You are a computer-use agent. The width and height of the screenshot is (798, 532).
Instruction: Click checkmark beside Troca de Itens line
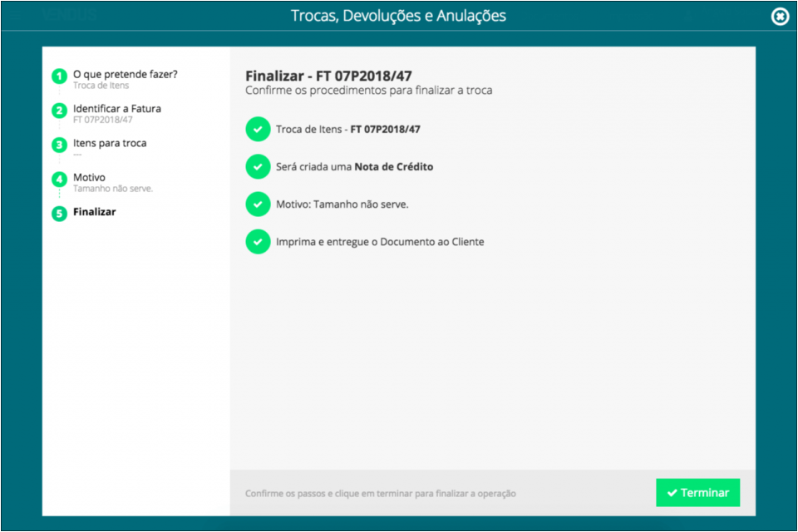[258, 130]
